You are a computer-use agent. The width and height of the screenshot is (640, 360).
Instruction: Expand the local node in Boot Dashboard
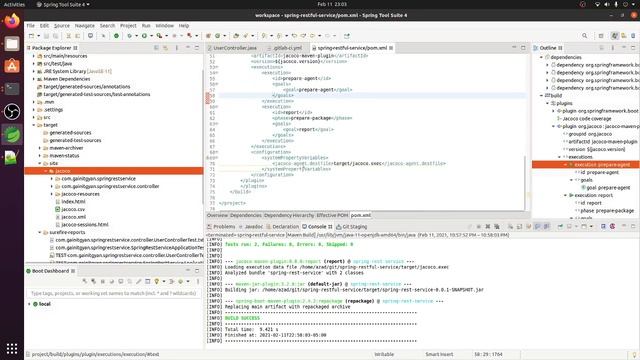coord(29,304)
